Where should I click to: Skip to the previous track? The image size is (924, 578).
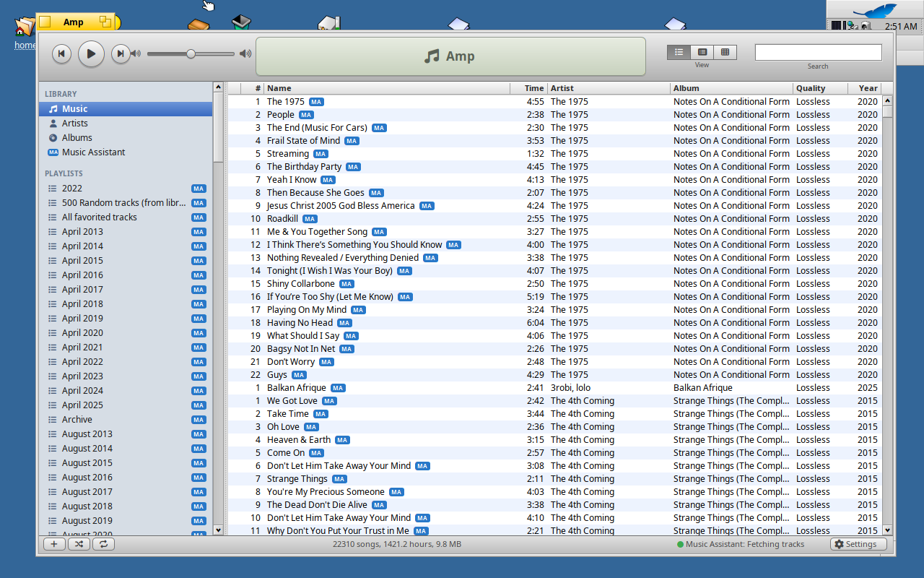point(61,53)
